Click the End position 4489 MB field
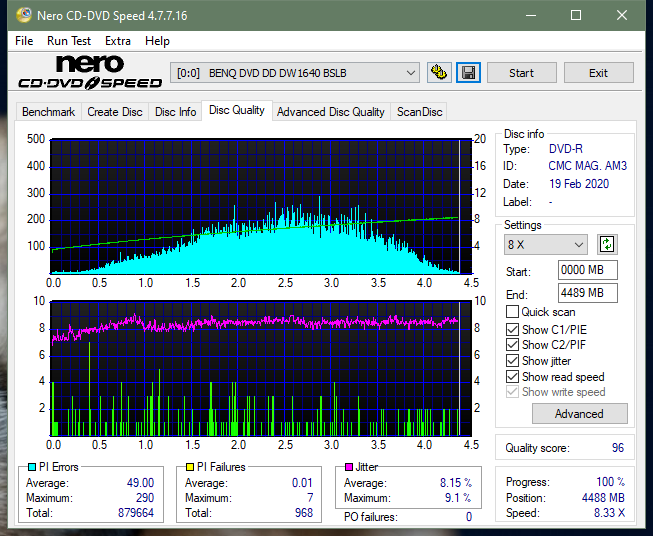 pos(587,293)
